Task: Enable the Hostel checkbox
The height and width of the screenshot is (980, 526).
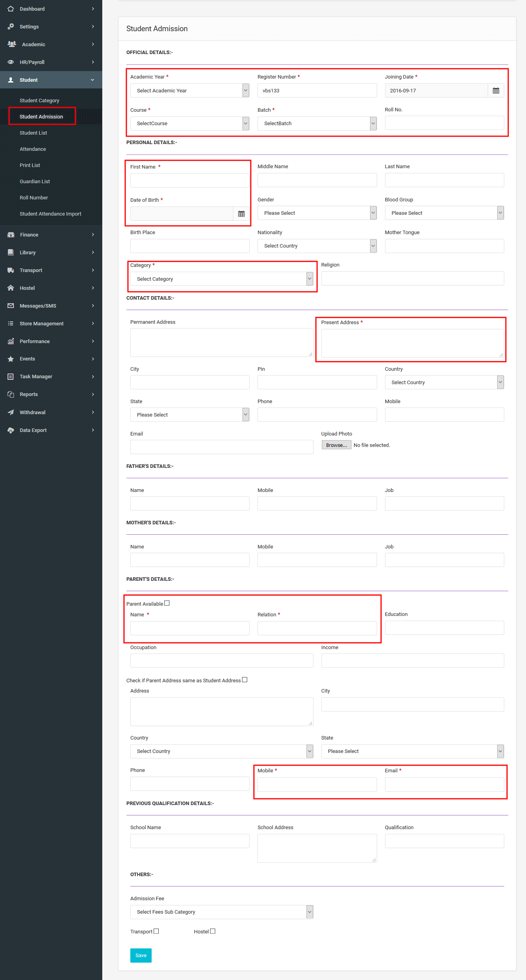Action: [213, 931]
